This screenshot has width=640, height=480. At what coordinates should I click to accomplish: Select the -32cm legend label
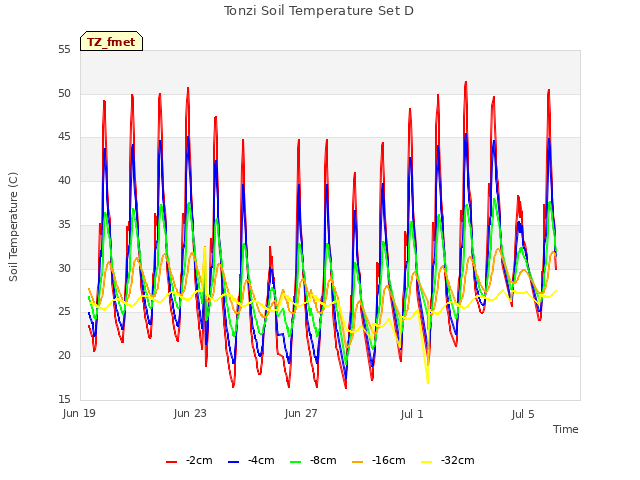tap(458, 460)
